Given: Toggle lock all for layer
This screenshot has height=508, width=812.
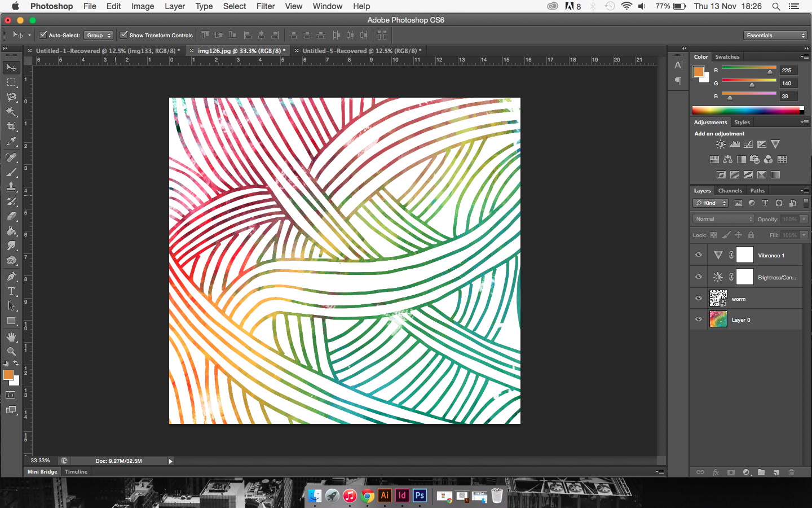Looking at the screenshot, I should [x=751, y=235].
